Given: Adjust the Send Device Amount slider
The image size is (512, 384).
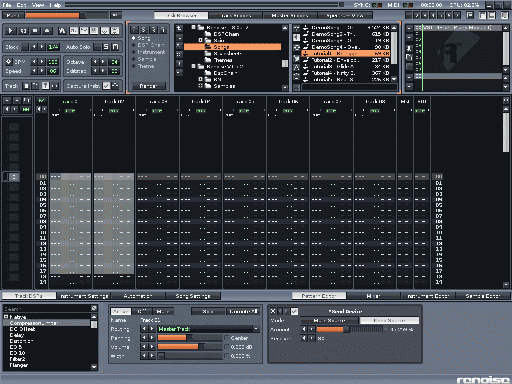Looking at the screenshot, I should (349, 329).
